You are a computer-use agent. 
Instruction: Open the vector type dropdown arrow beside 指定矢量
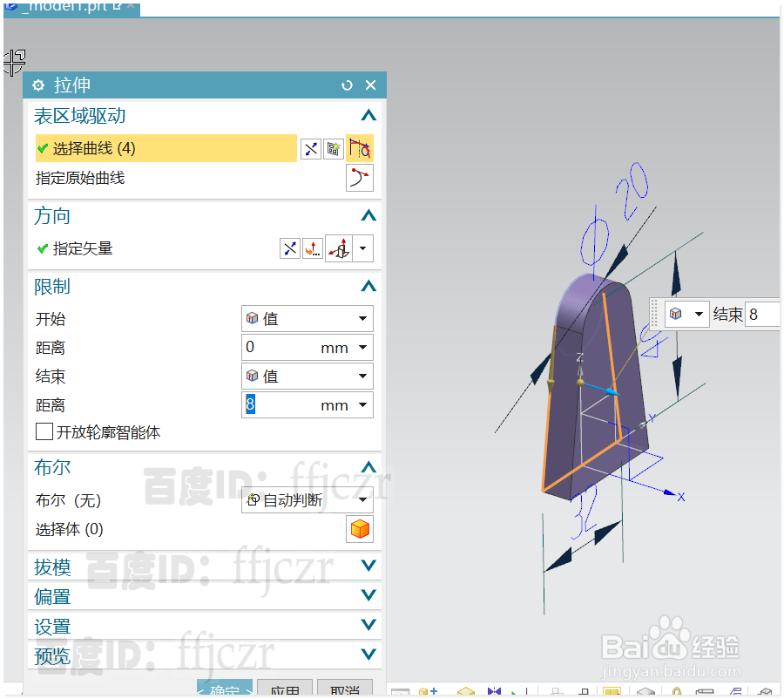[x=363, y=248]
